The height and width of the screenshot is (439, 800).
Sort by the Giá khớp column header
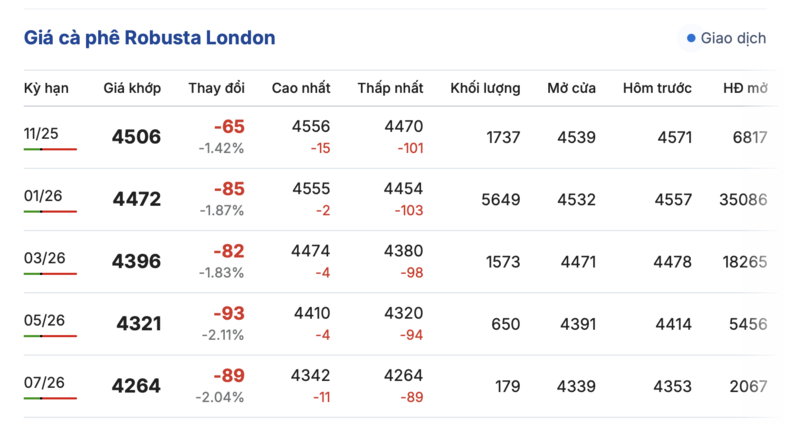point(132,88)
